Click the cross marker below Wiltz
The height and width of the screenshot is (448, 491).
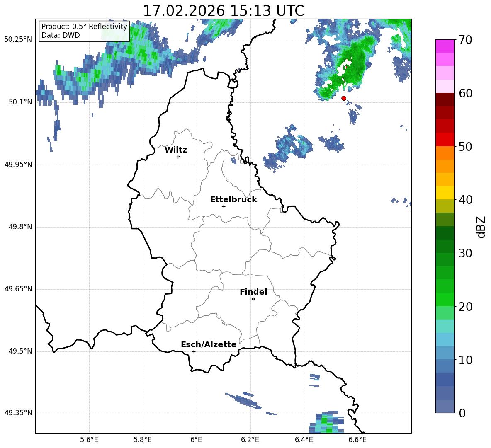pos(178,157)
